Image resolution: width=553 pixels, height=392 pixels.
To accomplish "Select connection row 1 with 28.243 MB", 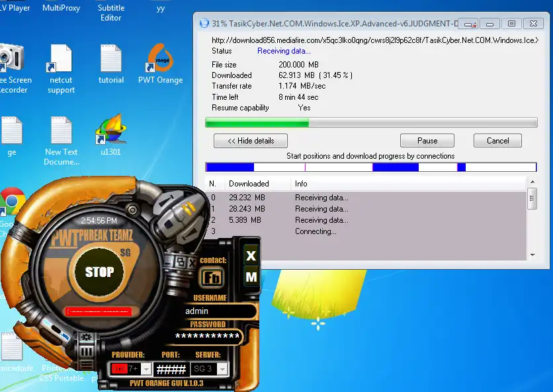I will [366, 209].
